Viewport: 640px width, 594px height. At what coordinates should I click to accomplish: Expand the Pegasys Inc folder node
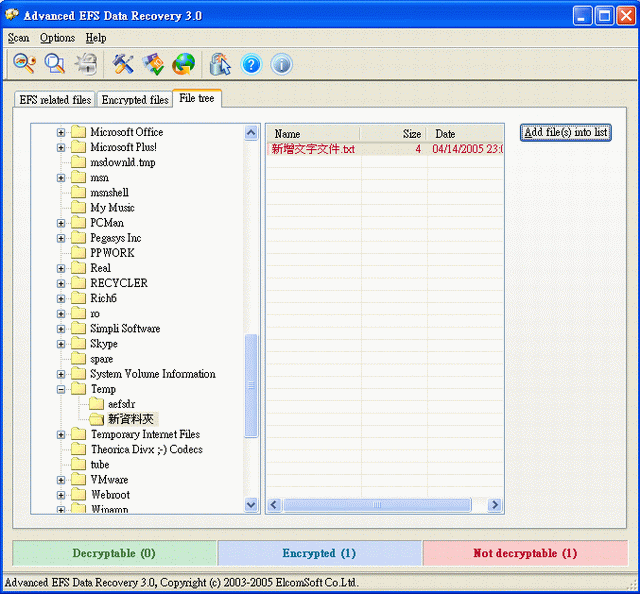pyautogui.click(x=61, y=238)
